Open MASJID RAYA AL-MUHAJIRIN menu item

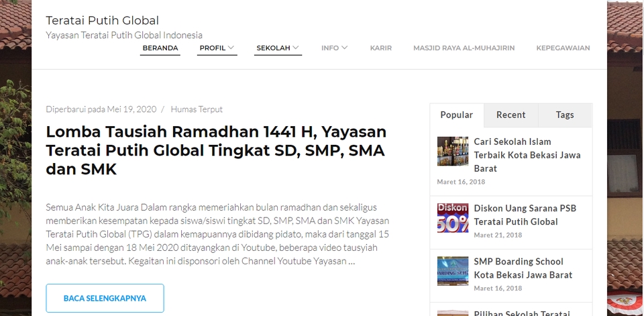[x=464, y=48]
